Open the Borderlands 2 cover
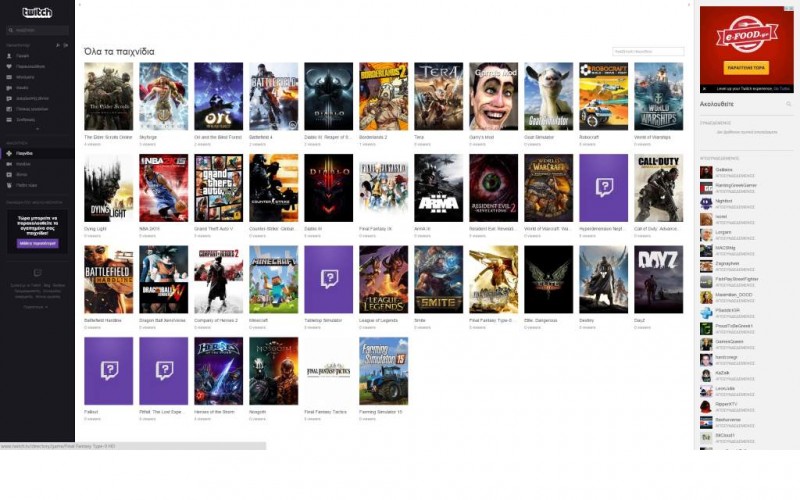The width and height of the screenshot is (800, 500). click(x=383, y=96)
